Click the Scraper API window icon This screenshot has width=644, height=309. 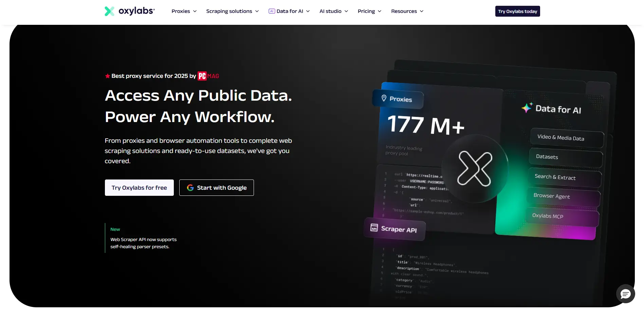click(x=374, y=227)
